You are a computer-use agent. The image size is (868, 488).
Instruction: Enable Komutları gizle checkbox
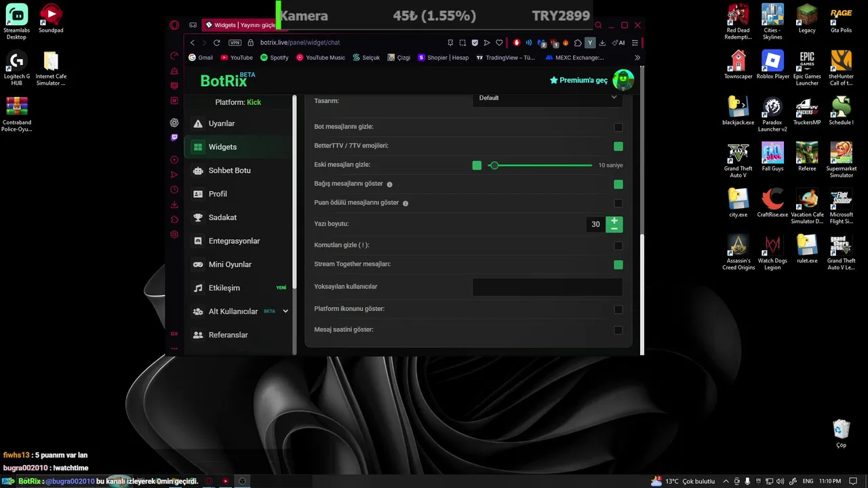pyautogui.click(x=618, y=245)
